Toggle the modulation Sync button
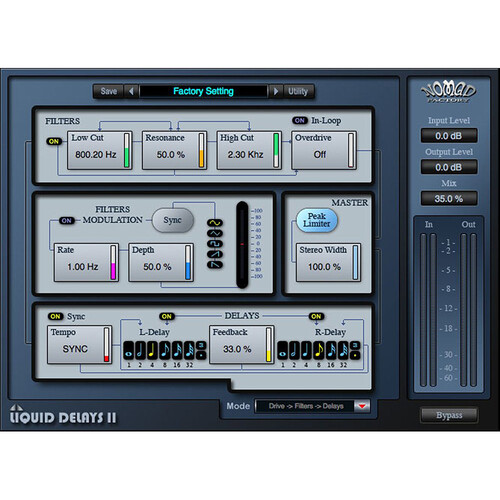The height and width of the screenshot is (500, 500). pyautogui.click(x=173, y=220)
